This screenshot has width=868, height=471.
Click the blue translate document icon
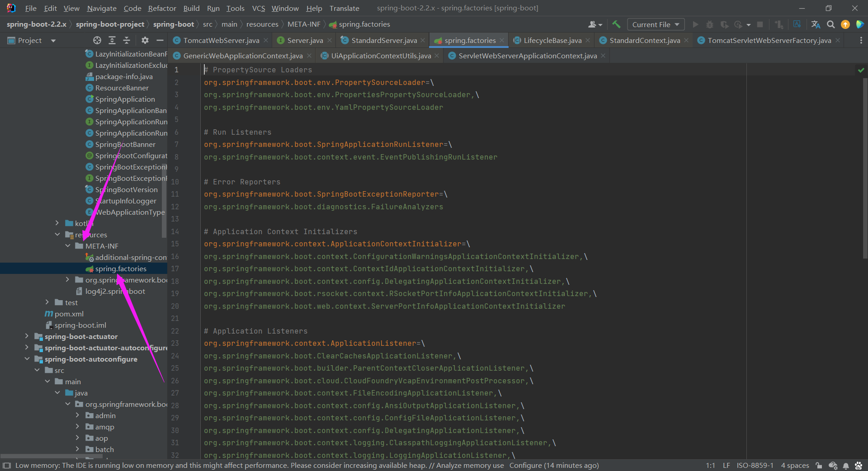(x=797, y=24)
